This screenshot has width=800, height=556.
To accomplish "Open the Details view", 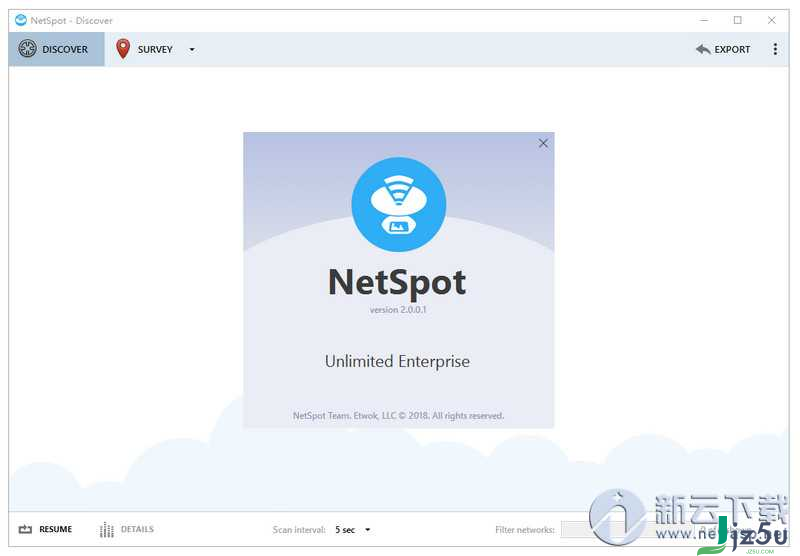I will coord(127,529).
